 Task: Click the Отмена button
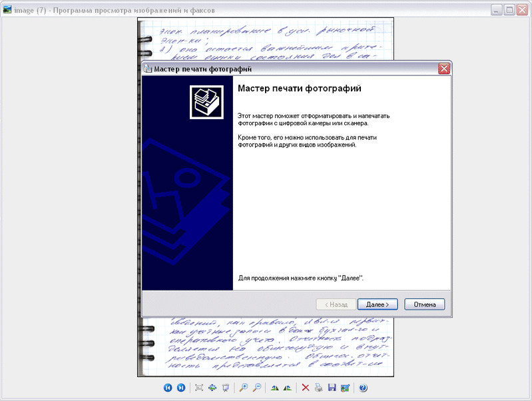coord(424,304)
